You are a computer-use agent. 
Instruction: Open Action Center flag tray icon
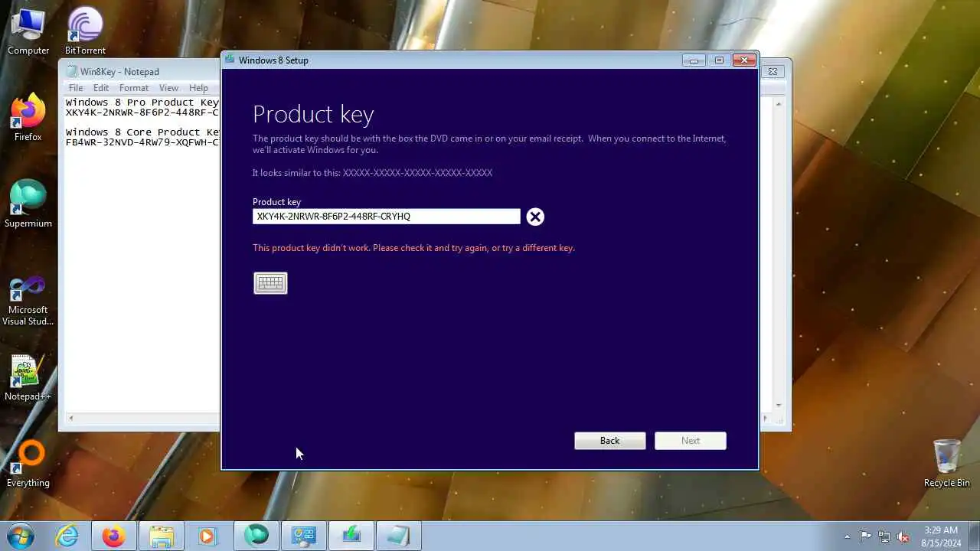865,536
